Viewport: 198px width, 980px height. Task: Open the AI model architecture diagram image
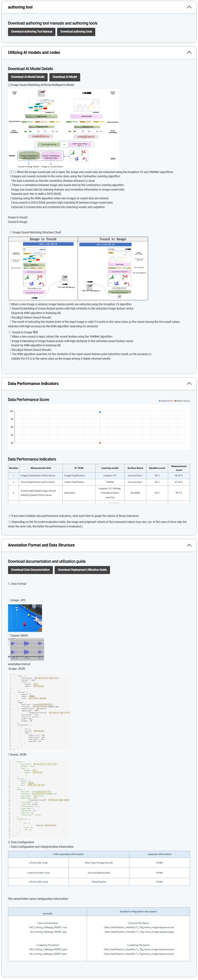pyautogui.click(x=64, y=128)
